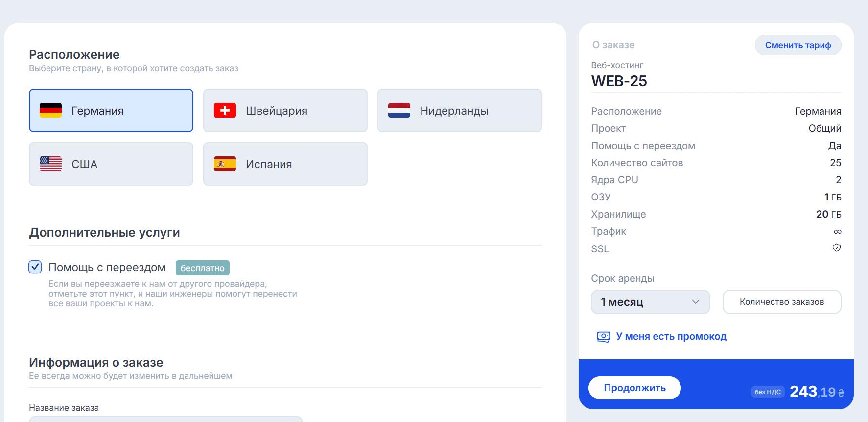Click the бесплатно badge label
This screenshot has width=868, height=422.
coord(202,268)
